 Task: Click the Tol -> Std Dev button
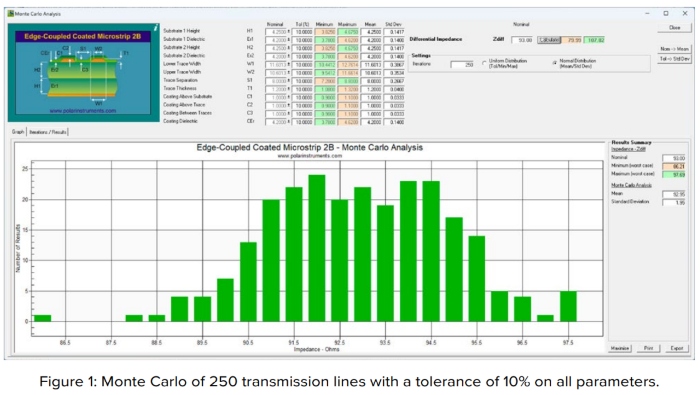[x=674, y=59]
